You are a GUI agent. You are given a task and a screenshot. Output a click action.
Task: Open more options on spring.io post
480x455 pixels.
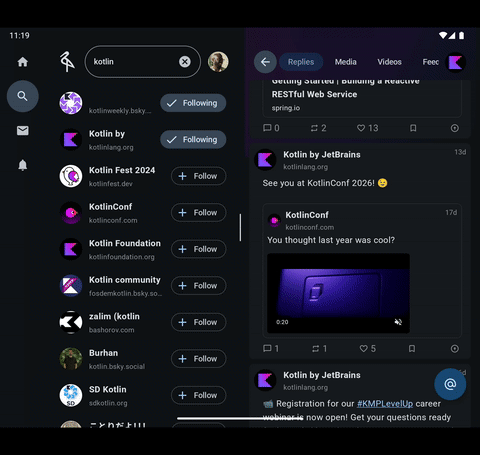click(455, 128)
